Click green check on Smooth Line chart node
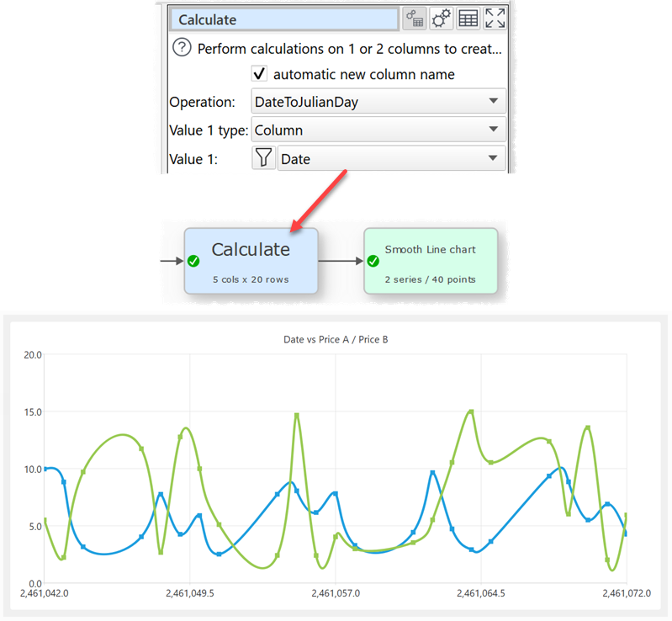Image resolution: width=672 pixels, height=621 pixels. (373, 261)
